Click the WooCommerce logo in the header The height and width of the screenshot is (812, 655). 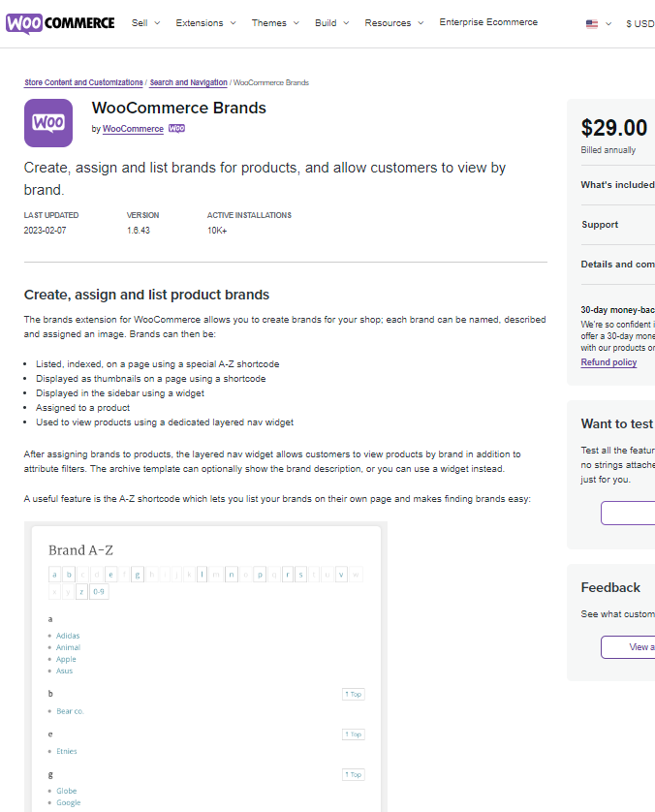click(60, 23)
